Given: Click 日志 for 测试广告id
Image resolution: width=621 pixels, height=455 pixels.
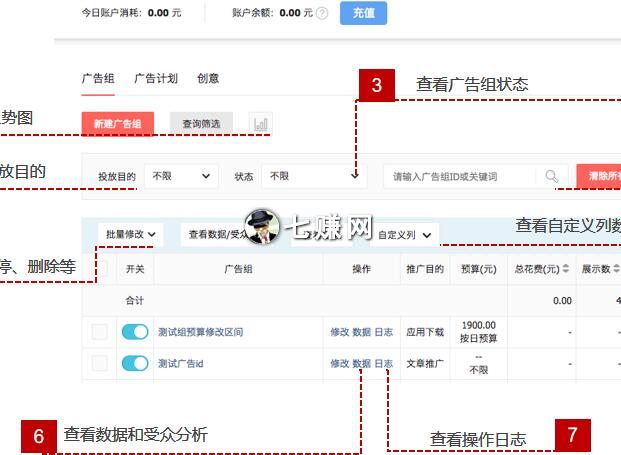Looking at the screenshot, I should pos(383,363).
